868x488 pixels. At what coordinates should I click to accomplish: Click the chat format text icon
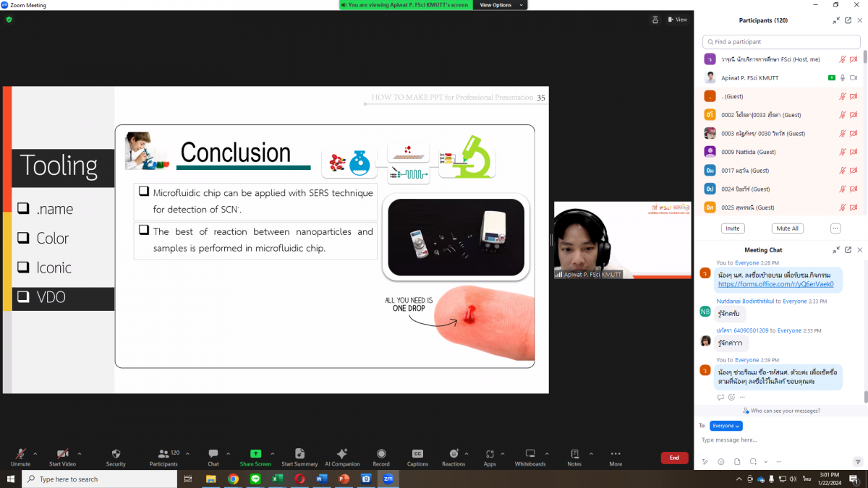pyautogui.click(x=705, y=461)
